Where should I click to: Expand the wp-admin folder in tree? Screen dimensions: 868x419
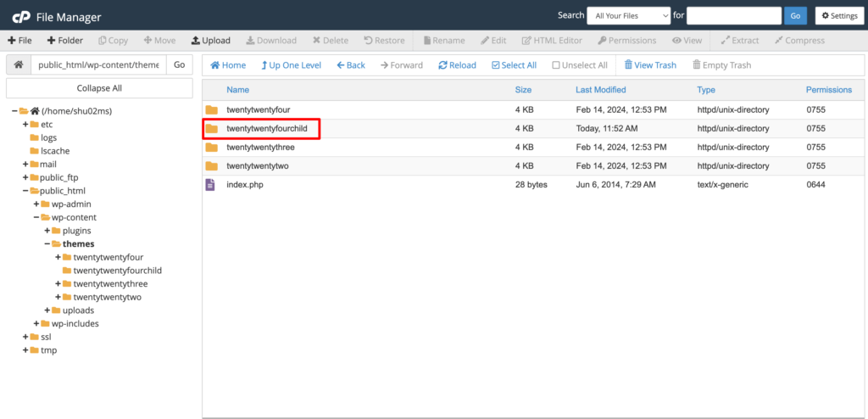(36, 204)
